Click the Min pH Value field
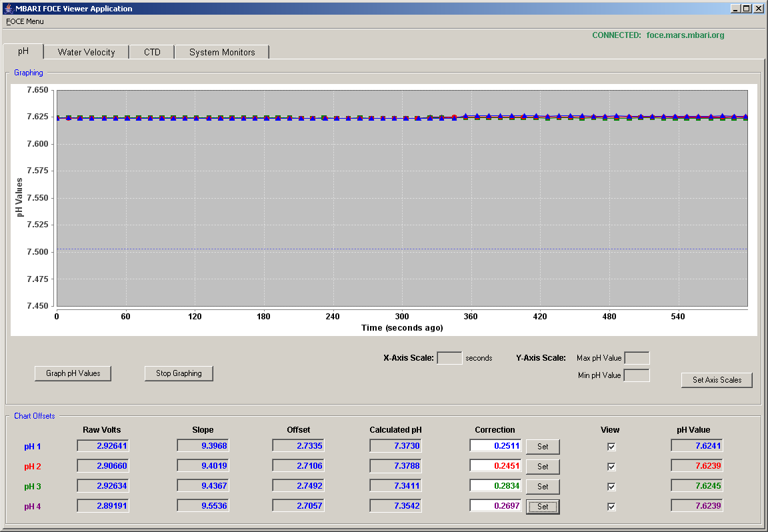Screen dimensions: 768x532 (x=637, y=376)
